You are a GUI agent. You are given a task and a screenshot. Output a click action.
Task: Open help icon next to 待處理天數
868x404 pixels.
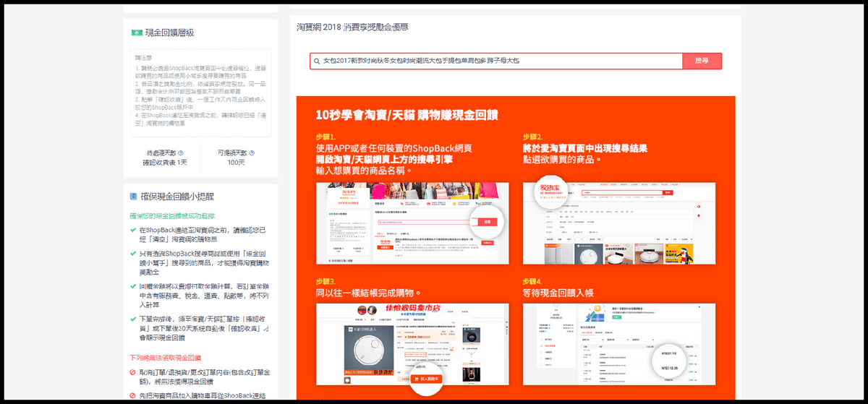coord(180,152)
